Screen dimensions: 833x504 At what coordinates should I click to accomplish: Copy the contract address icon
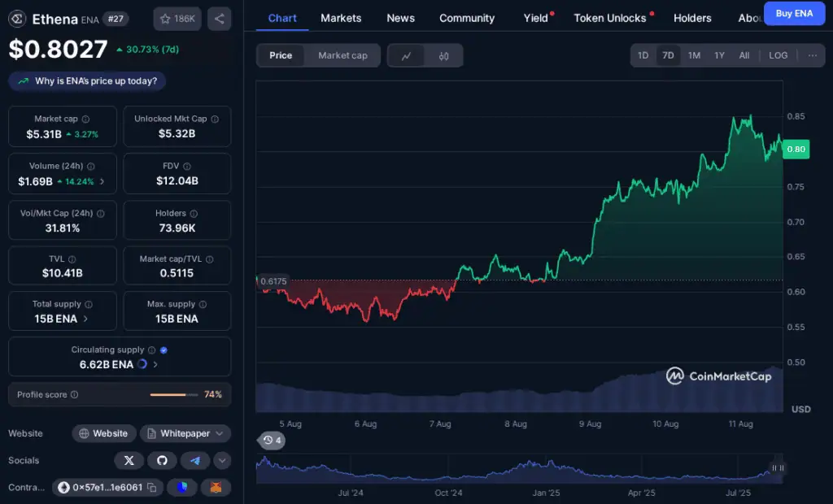(152, 488)
